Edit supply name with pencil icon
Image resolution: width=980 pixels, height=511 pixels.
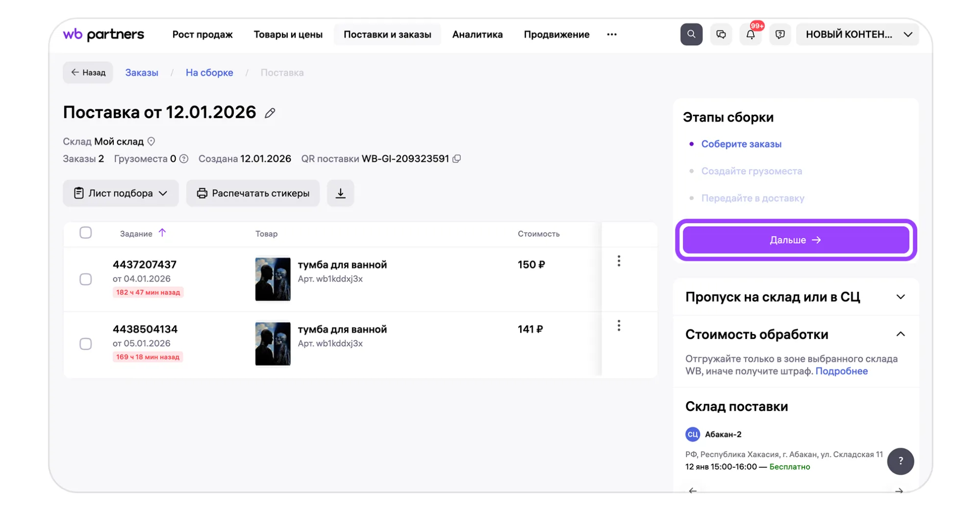click(270, 113)
